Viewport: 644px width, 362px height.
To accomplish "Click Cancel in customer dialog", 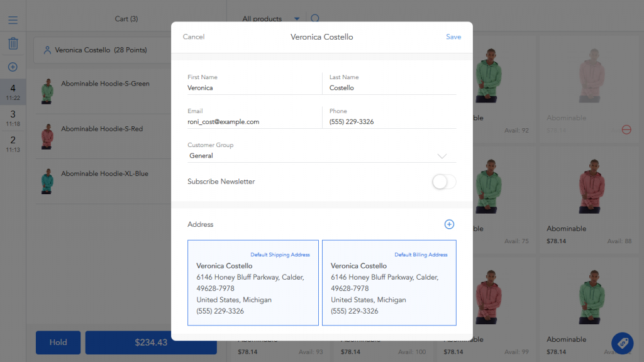I will (x=194, y=37).
